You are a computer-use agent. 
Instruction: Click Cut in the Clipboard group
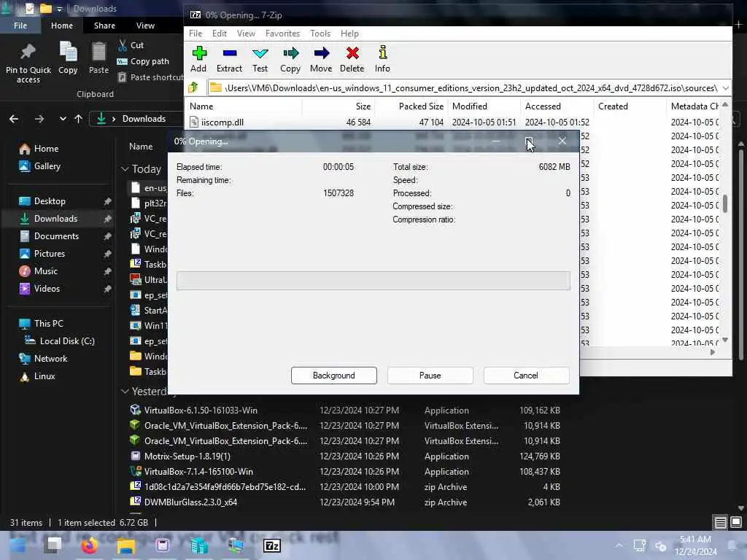pos(131,45)
